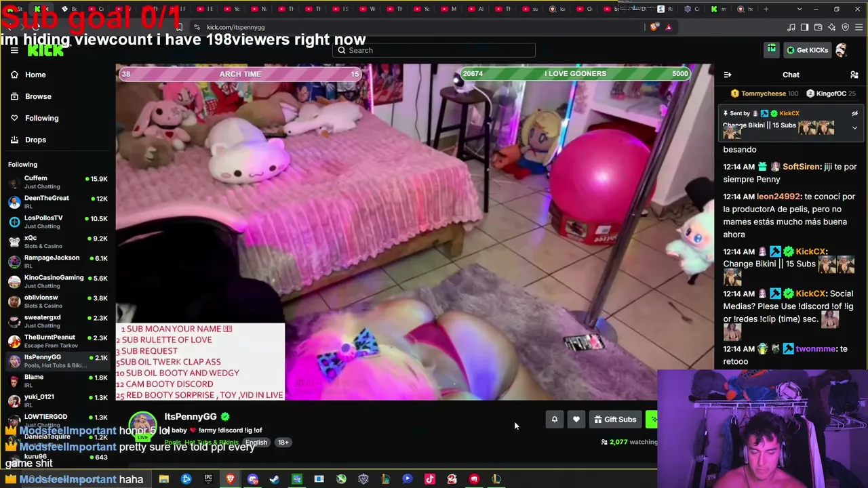Open TikTok app from taskbar
Image resolution: width=868 pixels, height=488 pixels.
click(x=429, y=479)
